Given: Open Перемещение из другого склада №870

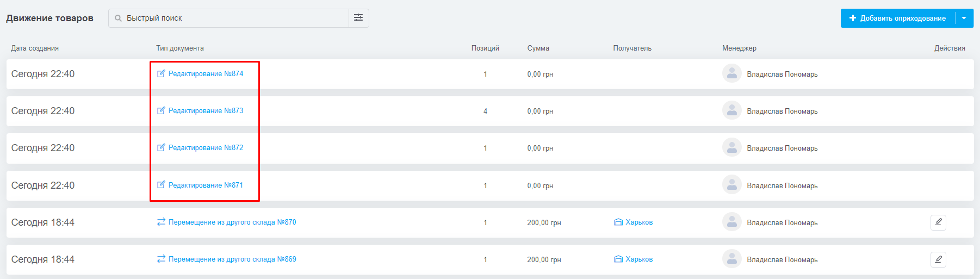Looking at the screenshot, I should coord(232,222).
